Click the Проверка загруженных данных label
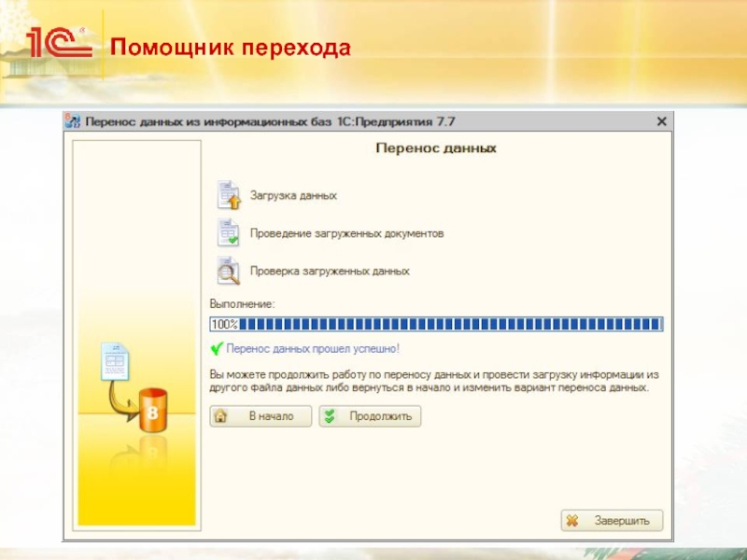The width and height of the screenshot is (747, 560). [330, 271]
